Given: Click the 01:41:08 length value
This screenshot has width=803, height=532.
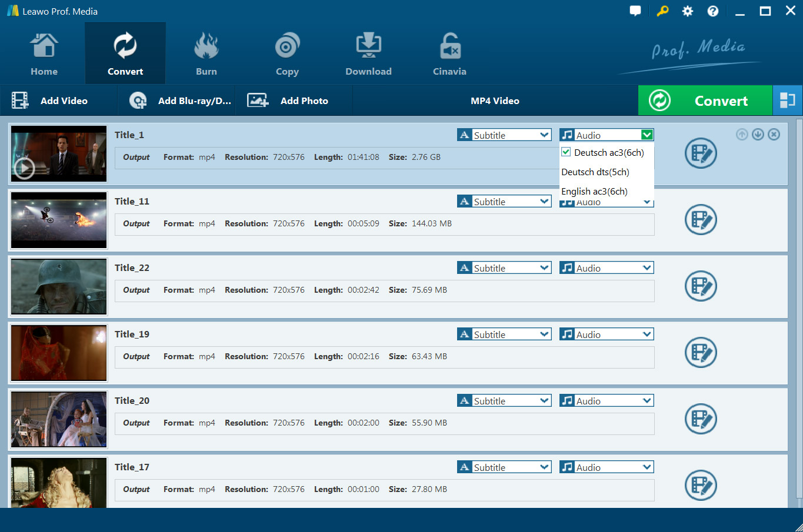Looking at the screenshot, I should [364, 157].
